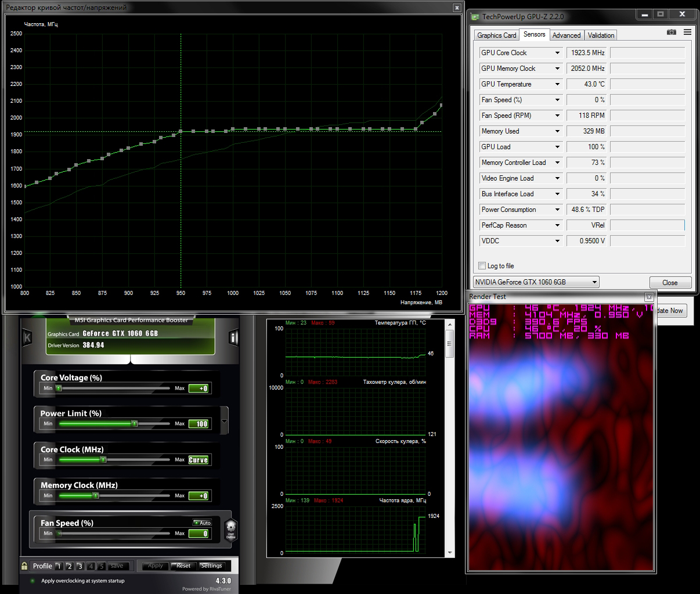Close the Render Test window
Viewport: 700px width, 594px height.
click(x=650, y=297)
